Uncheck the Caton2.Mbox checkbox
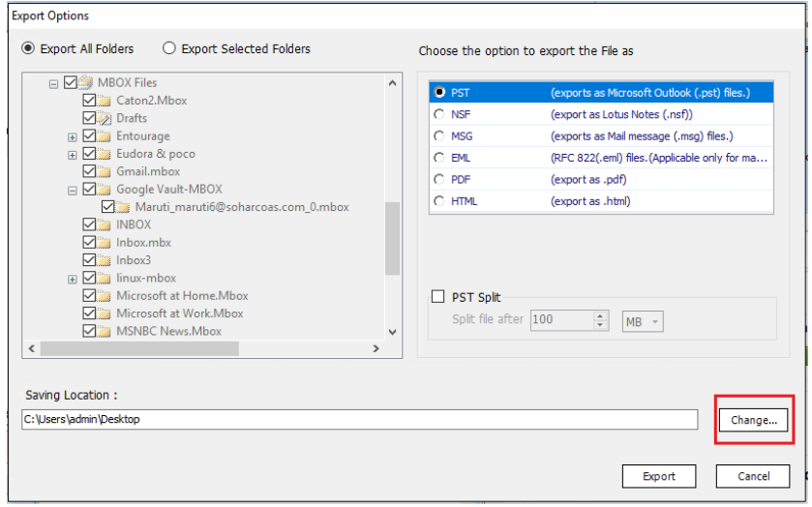This screenshot has width=812, height=507. pyautogui.click(x=89, y=101)
